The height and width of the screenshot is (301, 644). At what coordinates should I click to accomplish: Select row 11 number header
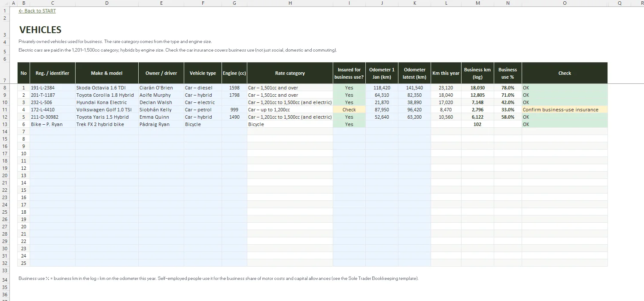tap(5, 110)
